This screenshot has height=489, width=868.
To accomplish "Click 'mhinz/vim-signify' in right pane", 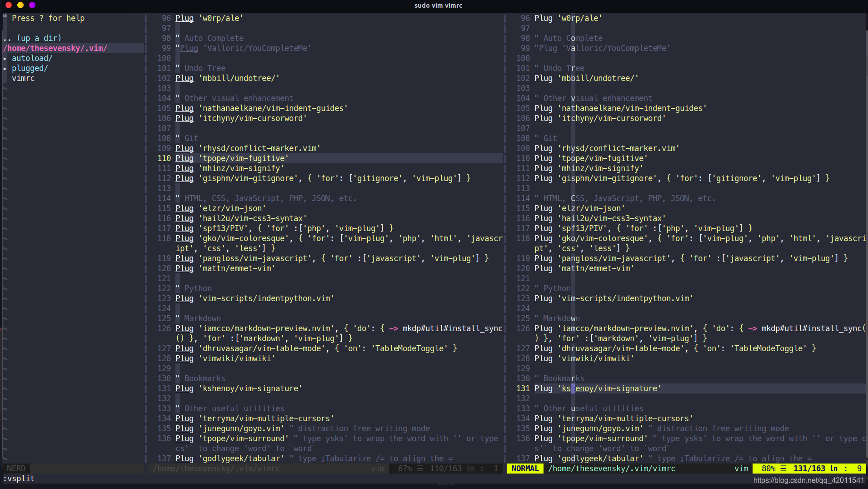I will coord(600,168).
